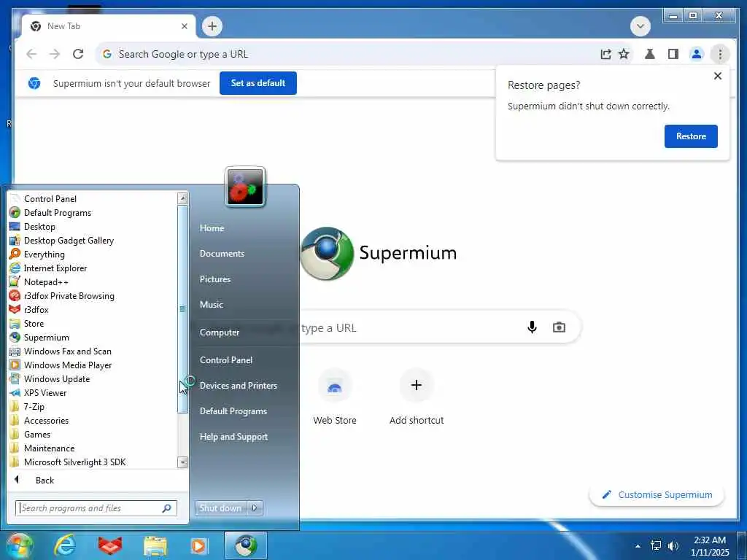Image resolution: width=747 pixels, height=560 pixels.
Task: Open the Chrome Labs flask icon
Action: click(x=649, y=54)
